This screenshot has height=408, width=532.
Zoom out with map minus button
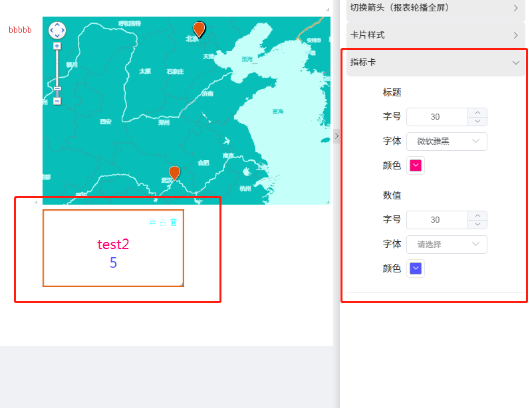tap(57, 101)
